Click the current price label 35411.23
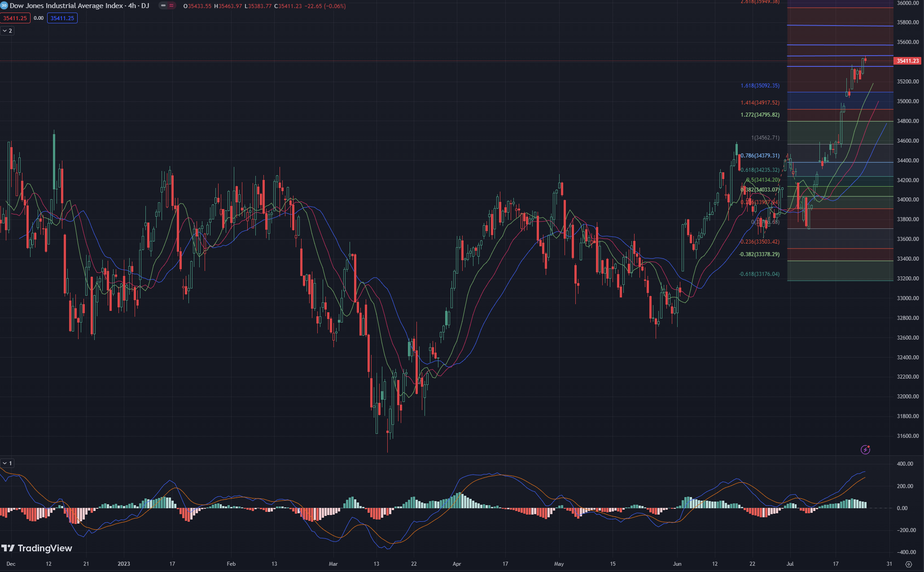The image size is (924, 572). pos(907,61)
